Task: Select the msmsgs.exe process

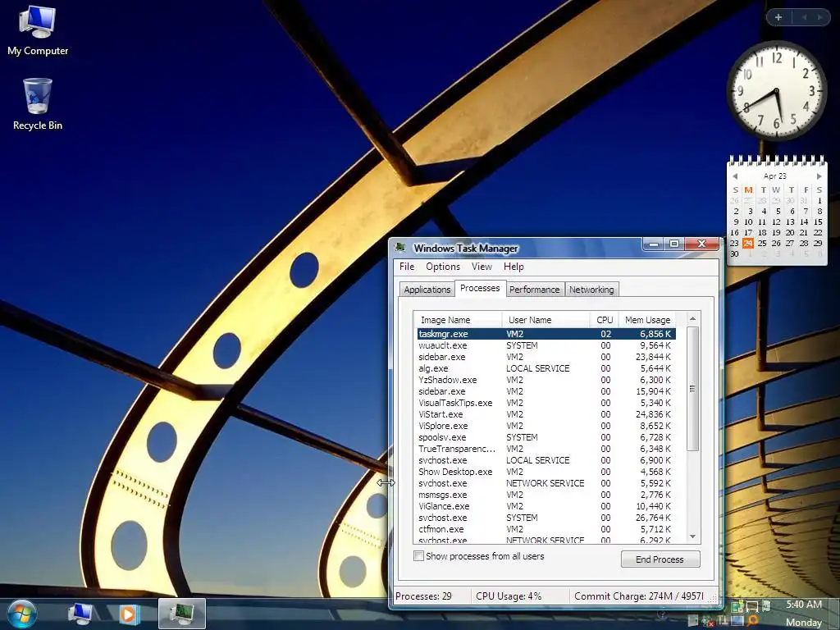Action: pyautogui.click(x=442, y=495)
